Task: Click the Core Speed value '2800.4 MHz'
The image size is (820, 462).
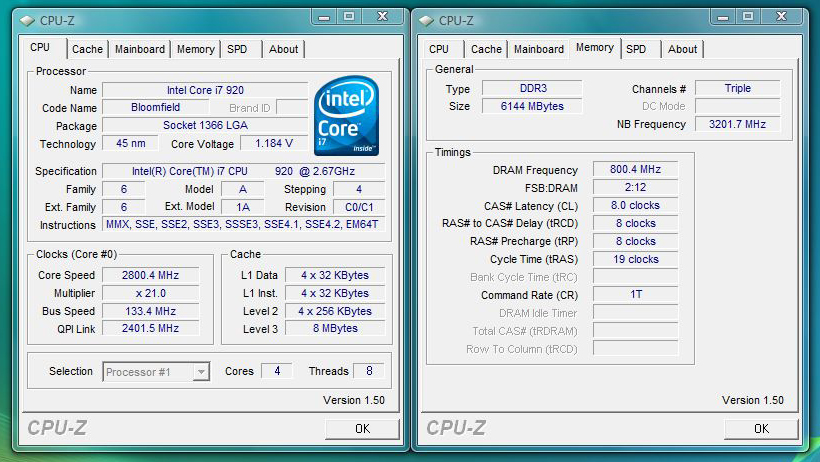Action: (151, 275)
